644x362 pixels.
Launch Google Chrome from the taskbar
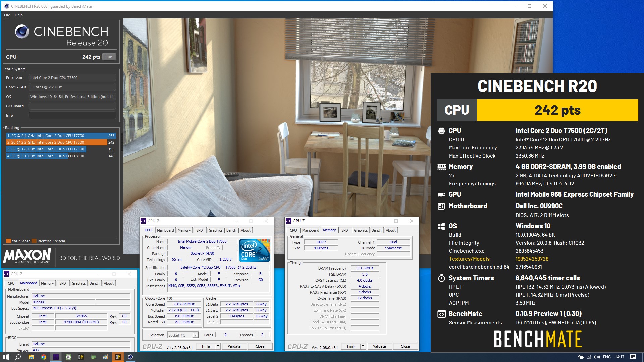click(43, 357)
